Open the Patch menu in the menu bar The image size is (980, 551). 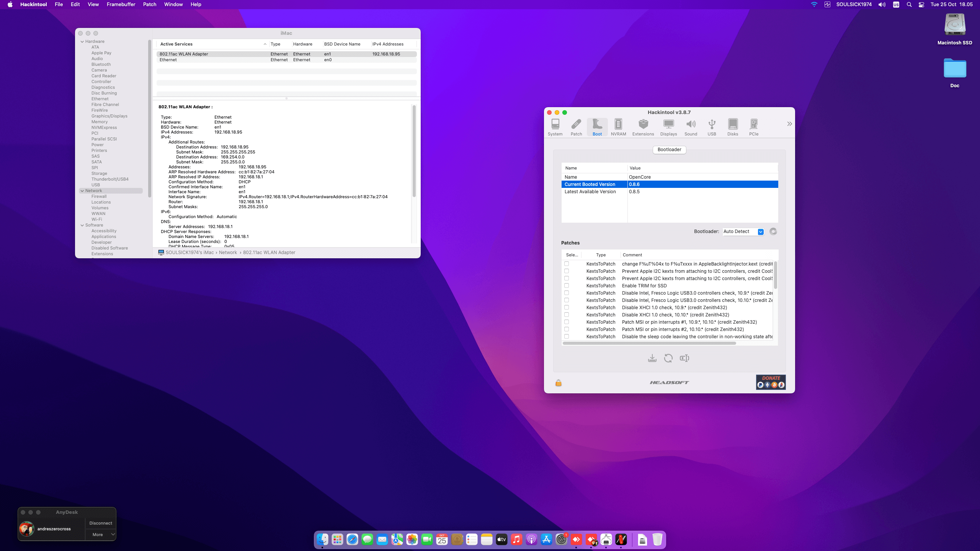(150, 5)
